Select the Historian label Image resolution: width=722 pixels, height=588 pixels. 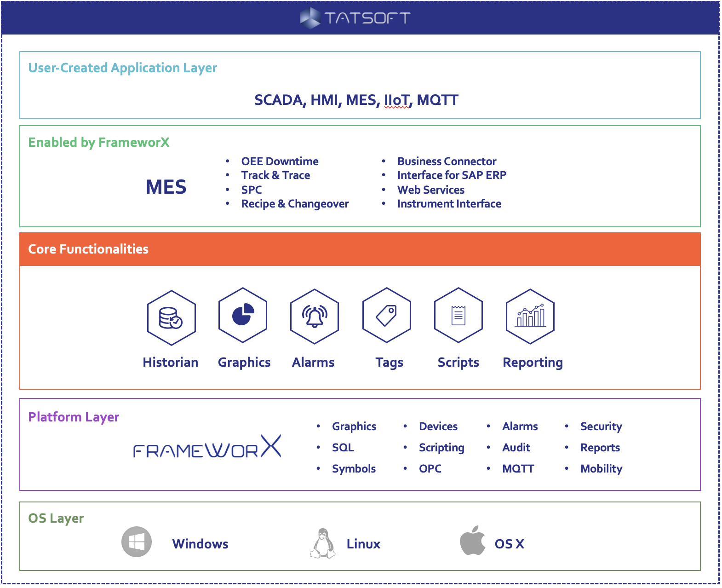pyautogui.click(x=171, y=362)
